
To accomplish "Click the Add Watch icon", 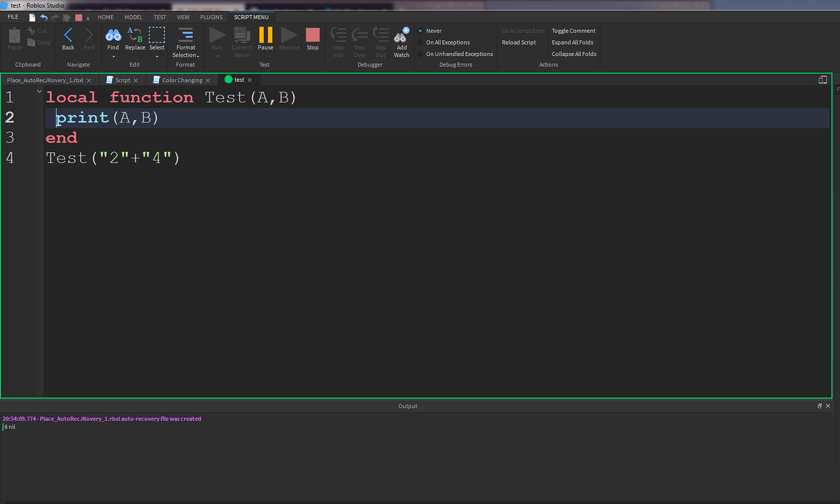I will coord(402,35).
